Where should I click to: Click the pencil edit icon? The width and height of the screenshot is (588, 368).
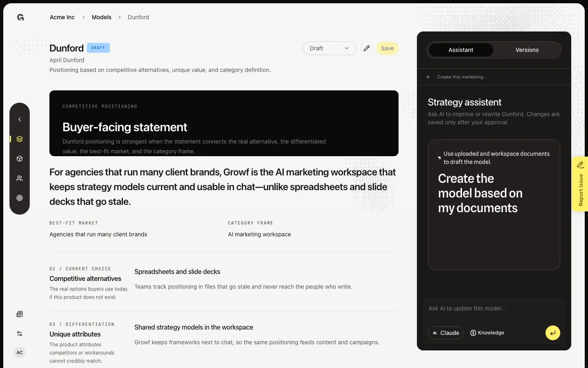point(367,48)
